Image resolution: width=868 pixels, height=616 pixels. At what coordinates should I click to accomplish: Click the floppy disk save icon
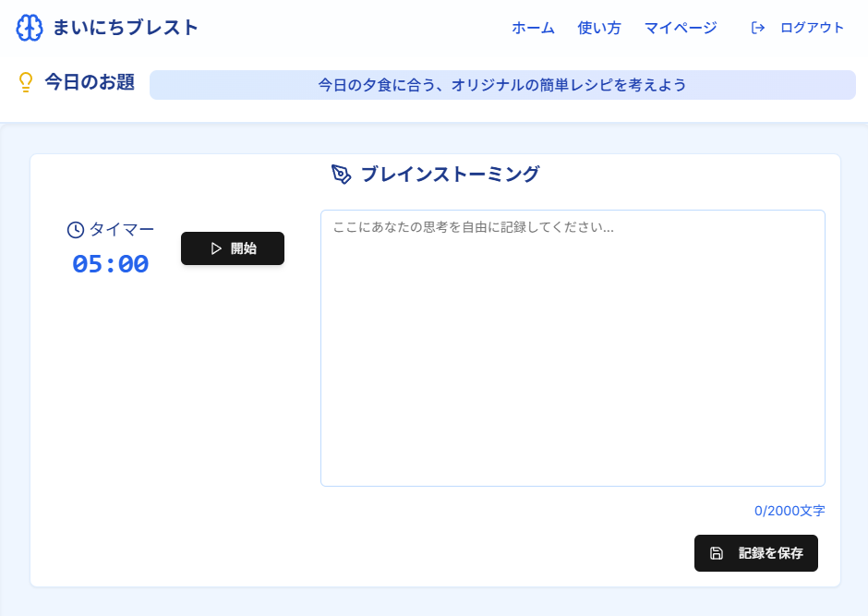pyautogui.click(x=717, y=553)
